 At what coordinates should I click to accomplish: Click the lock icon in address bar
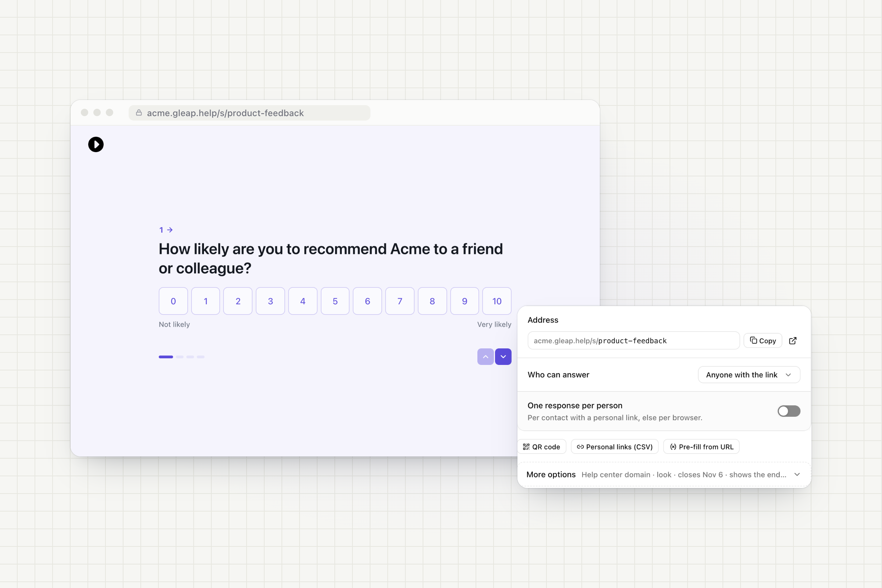coord(139,112)
